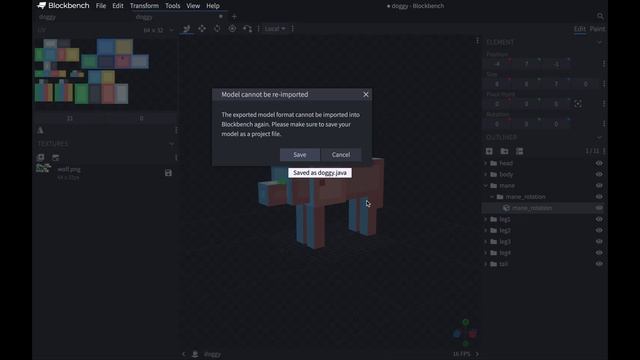Viewport: 640px width, 360px height.
Task: Toggle visibility of the mane_rotation cube
Action: tap(599, 208)
